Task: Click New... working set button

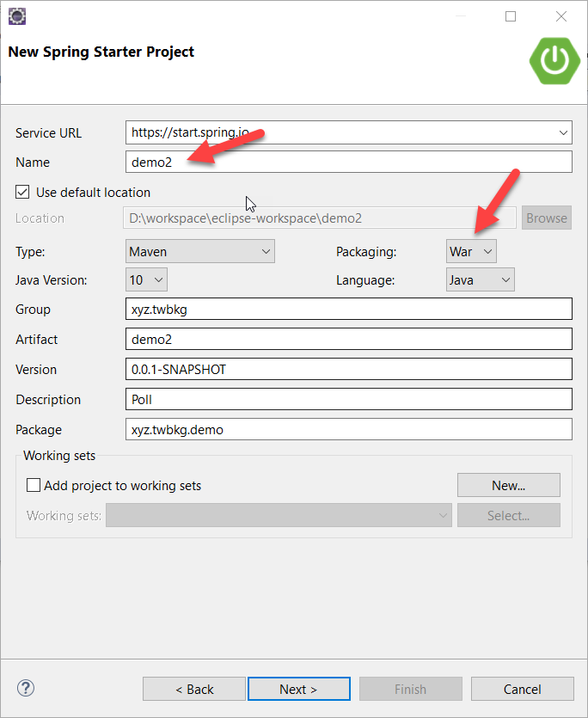Action: coord(509,485)
